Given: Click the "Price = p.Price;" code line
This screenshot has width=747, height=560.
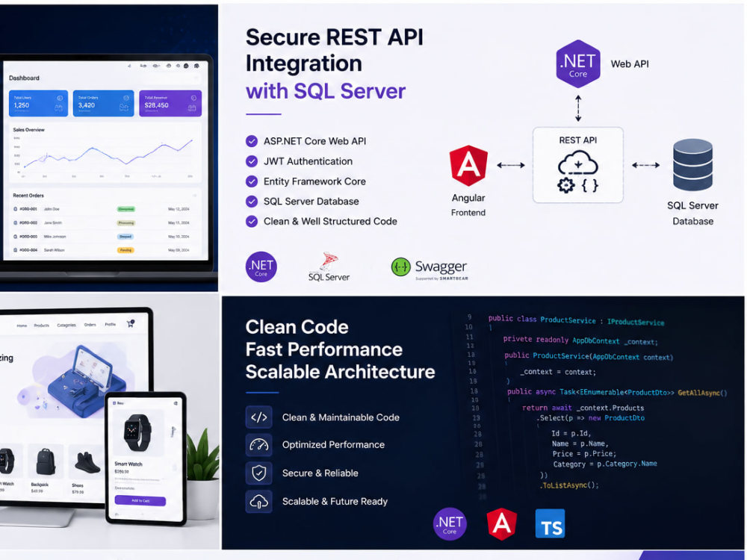Looking at the screenshot, I should tap(584, 454).
